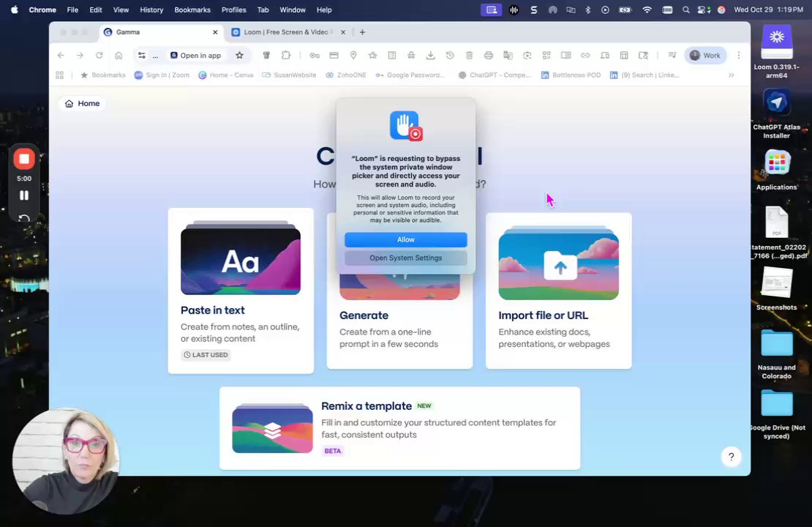Click the history clock toolbar icon
The width and height of the screenshot is (812, 527).
coord(449,56)
